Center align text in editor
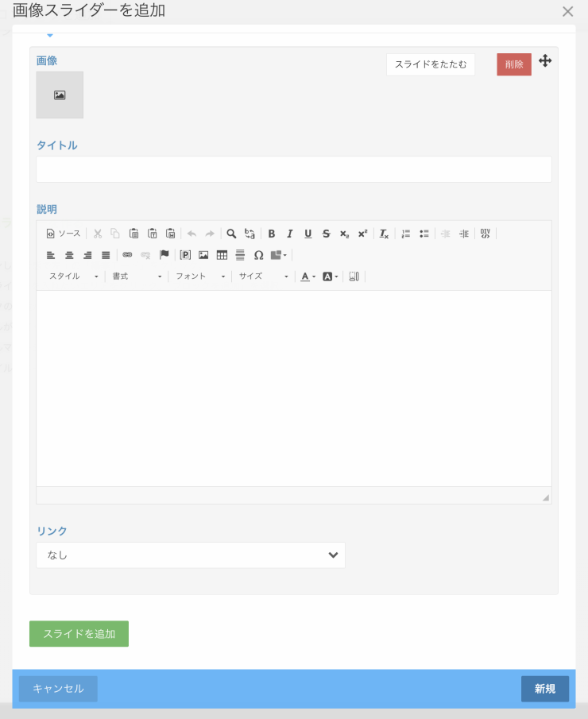588x719 pixels. pyautogui.click(x=69, y=255)
